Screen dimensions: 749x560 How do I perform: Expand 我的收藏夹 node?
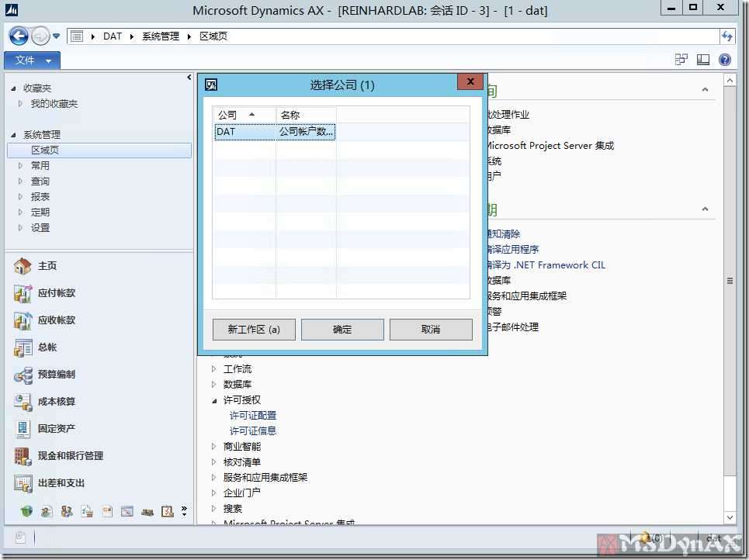tap(20, 103)
